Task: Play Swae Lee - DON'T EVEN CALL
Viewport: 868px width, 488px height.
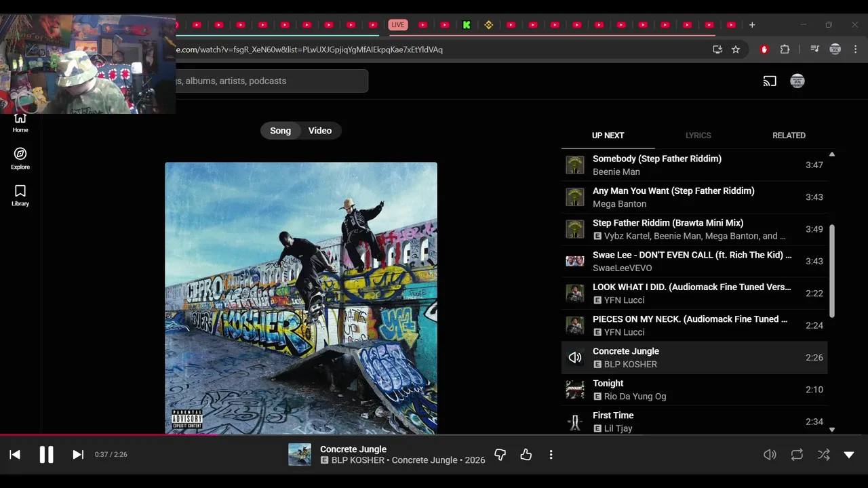Action: (x=694, y=262)
